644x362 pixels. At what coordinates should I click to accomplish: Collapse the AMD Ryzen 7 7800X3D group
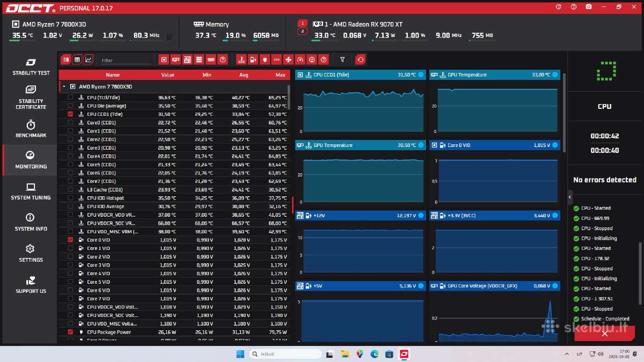point(64,86)
